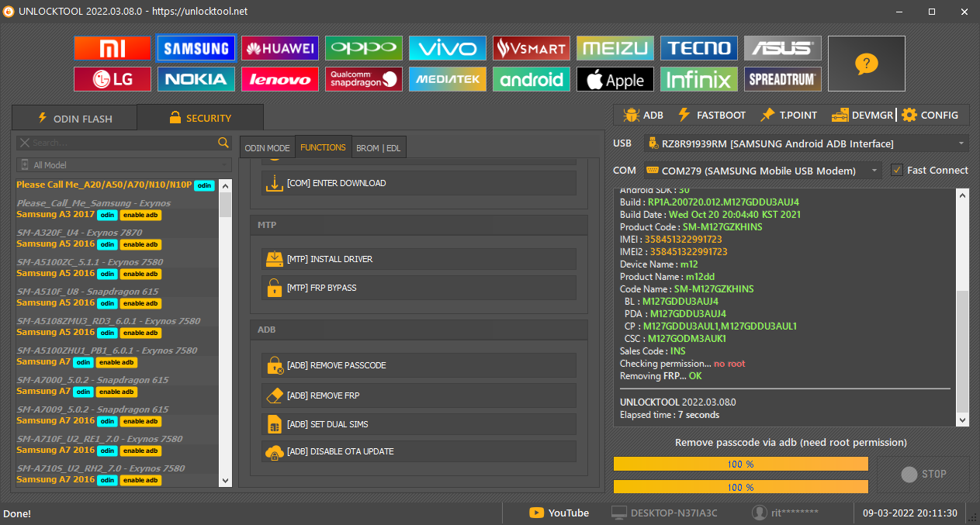Screen dimensions: 980x525
Task: Click the model list scroll down arrow
Action: (x=226, y=480)
